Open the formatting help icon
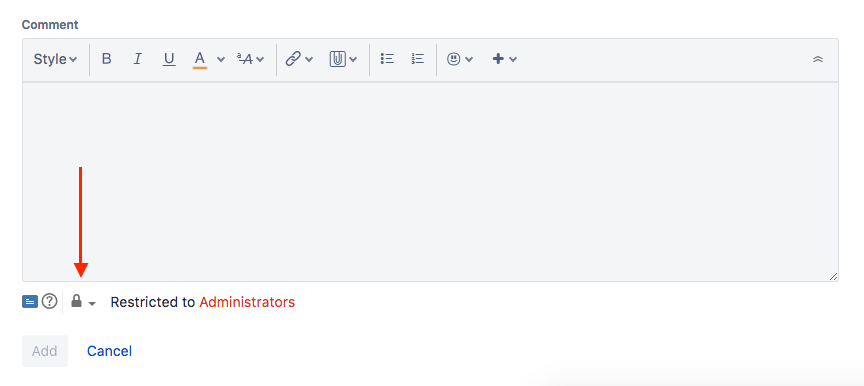Viewport: 864px width, 386px height. point(50,301)
